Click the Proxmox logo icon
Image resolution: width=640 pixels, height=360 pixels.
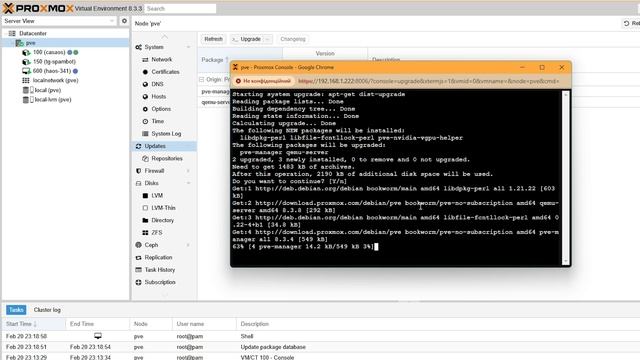click(x=8, y=8)
